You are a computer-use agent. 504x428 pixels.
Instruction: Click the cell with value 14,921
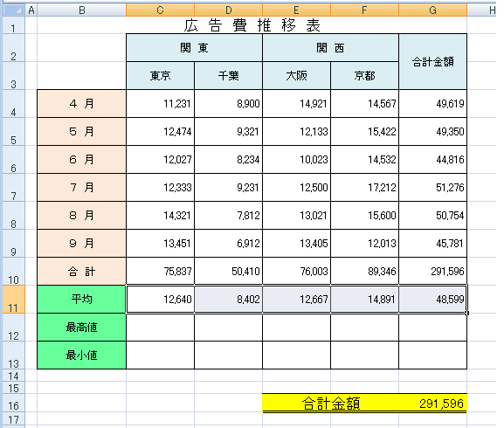coord(296,103)
